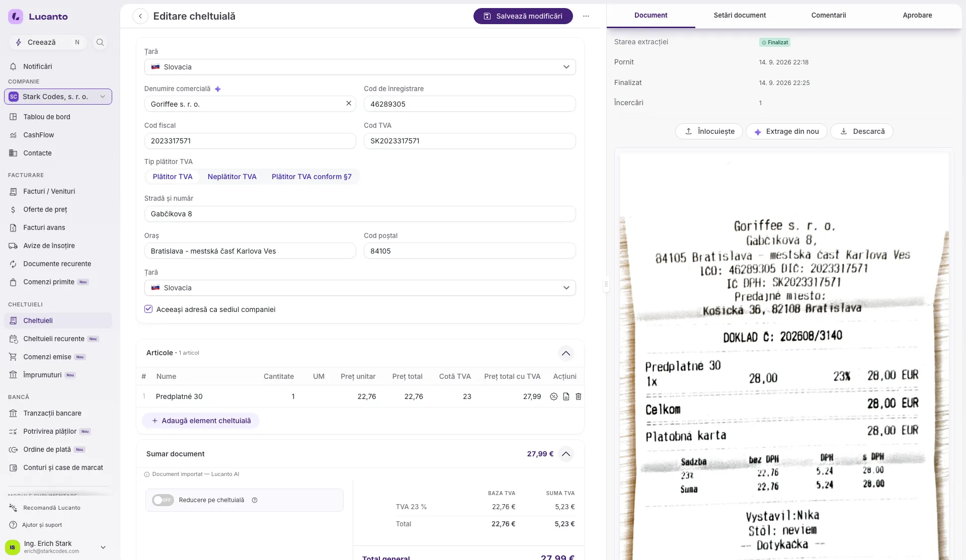Open the address Țară dropdown below Oraș
This screenshot has width=966, height=560.
pyautogui.click(x=360, y=288)
